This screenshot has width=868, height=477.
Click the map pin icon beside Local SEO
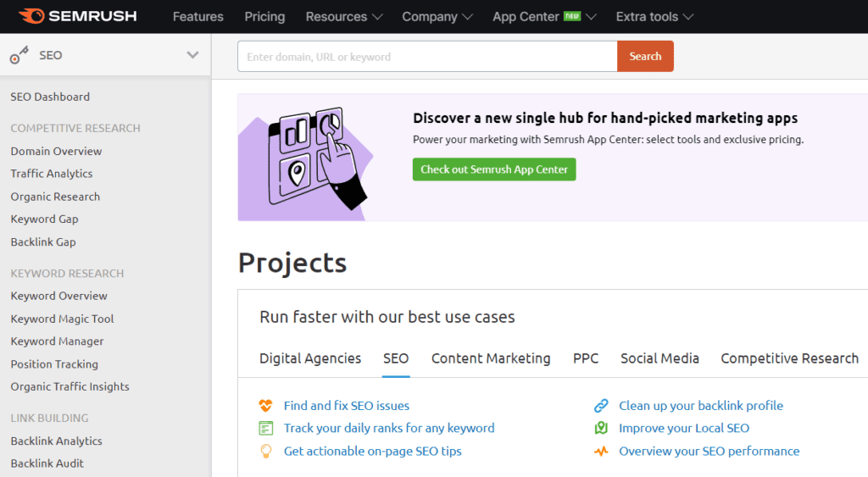(x=601, y=429)
